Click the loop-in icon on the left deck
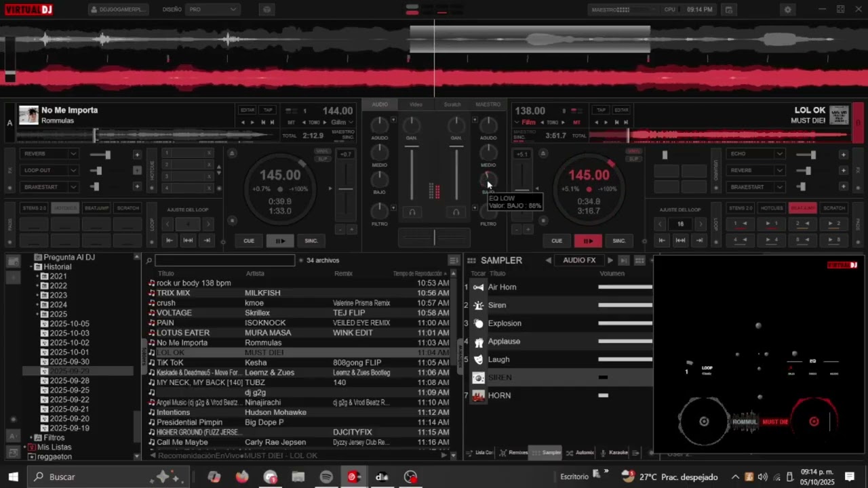The image size is (868, 488). tap(170, 240)
